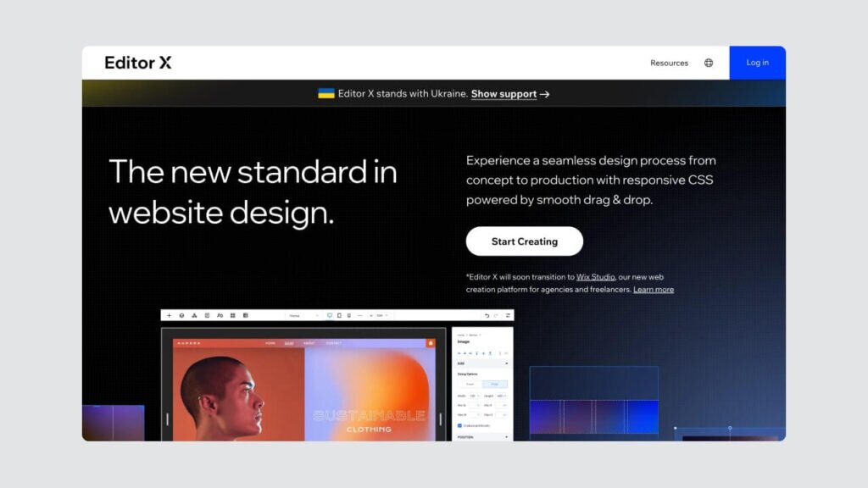Click the undo arrow in editor toolbar
This screenshot has height=488, width=868.
487,315
